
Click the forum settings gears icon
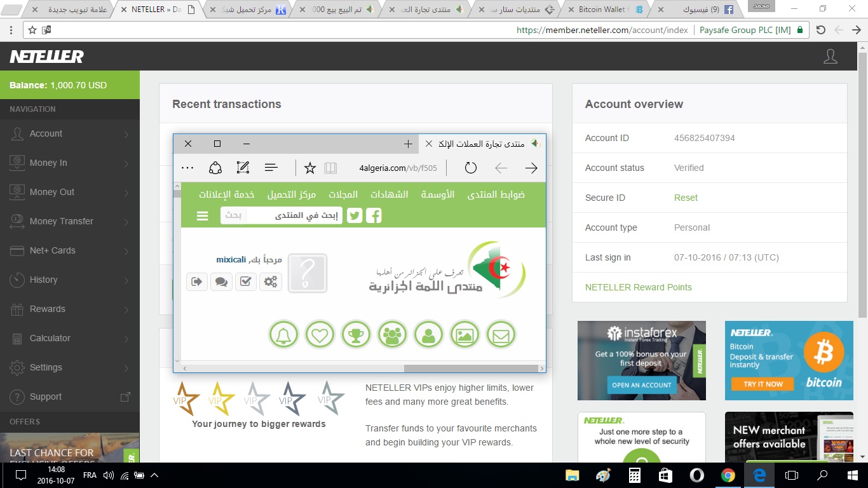click(271, 281)
